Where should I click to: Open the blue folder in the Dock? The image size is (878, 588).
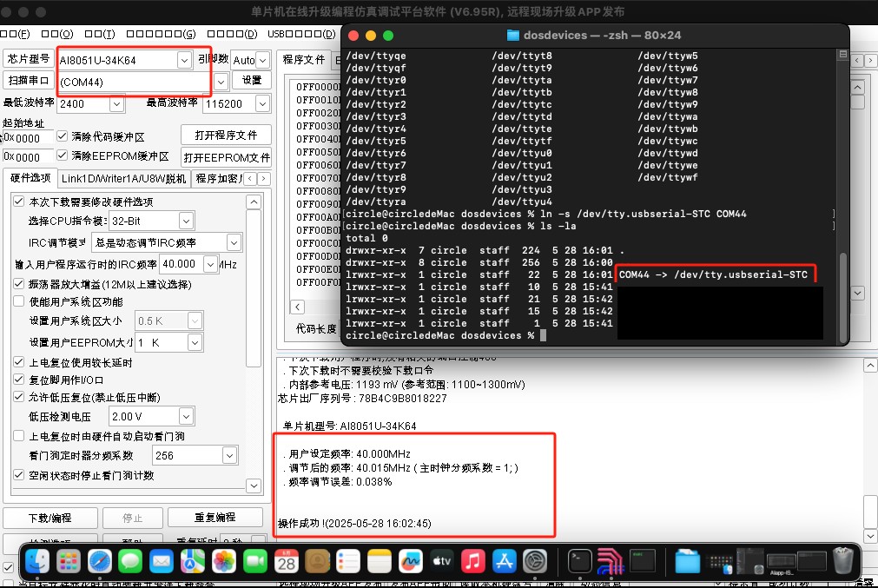688,560
